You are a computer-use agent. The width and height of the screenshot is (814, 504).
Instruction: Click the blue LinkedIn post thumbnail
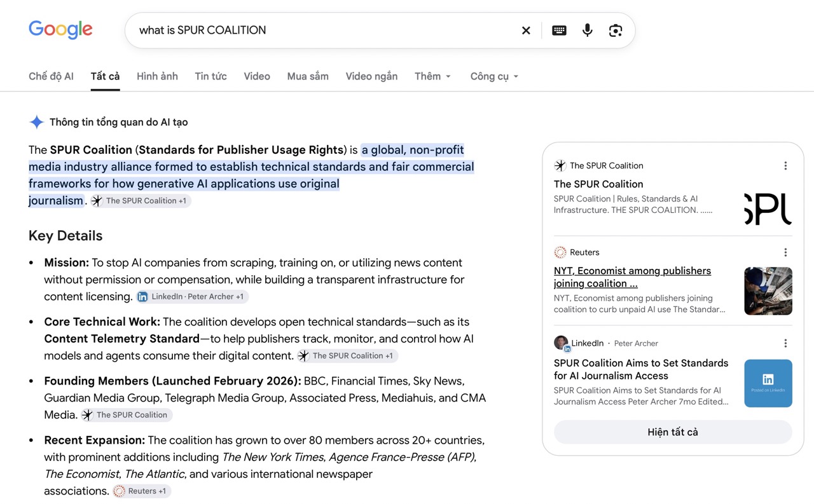(x=768, y=383)
